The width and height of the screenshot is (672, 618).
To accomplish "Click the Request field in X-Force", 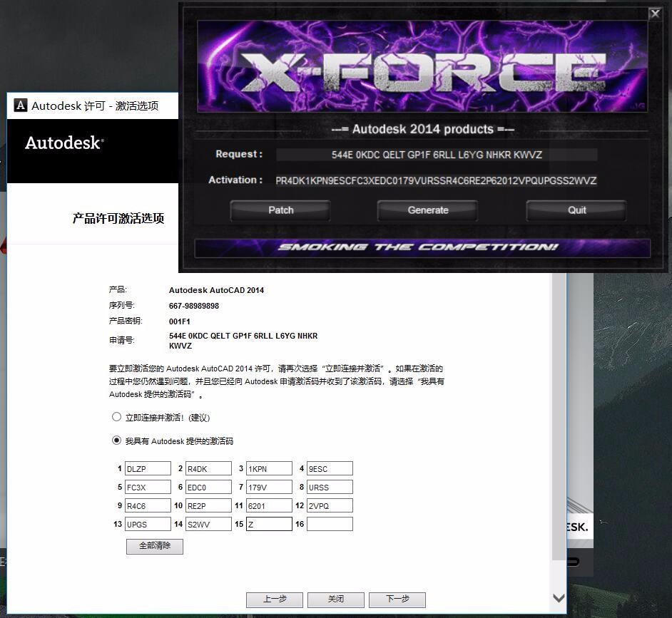I will coord(437,155).
